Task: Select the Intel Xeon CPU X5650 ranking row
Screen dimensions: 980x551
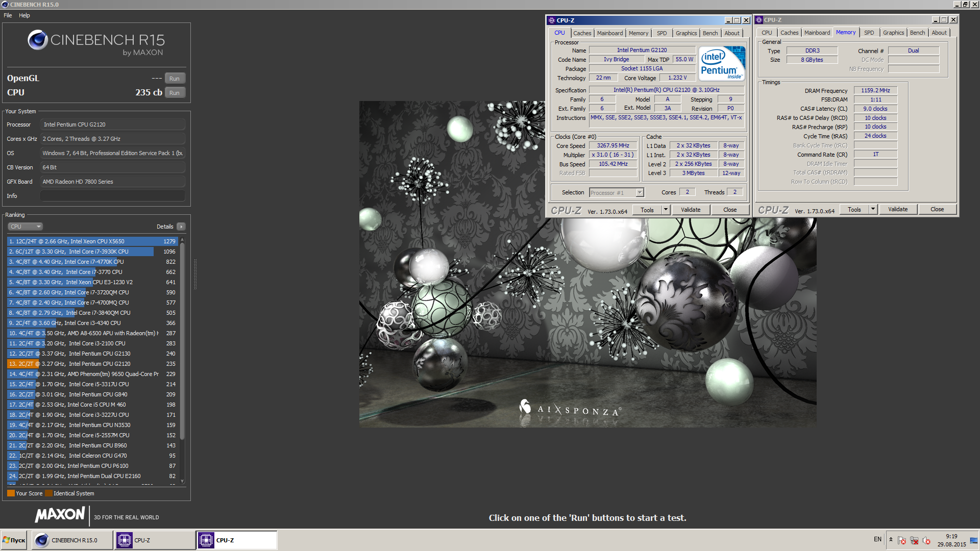Action: click(x=92, y=241)
